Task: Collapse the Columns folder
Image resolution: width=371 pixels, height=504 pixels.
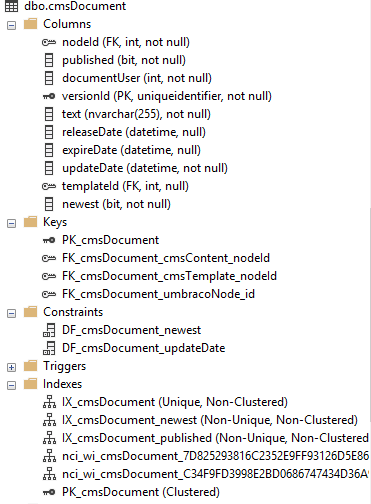Action: click(x=11, y=25)
